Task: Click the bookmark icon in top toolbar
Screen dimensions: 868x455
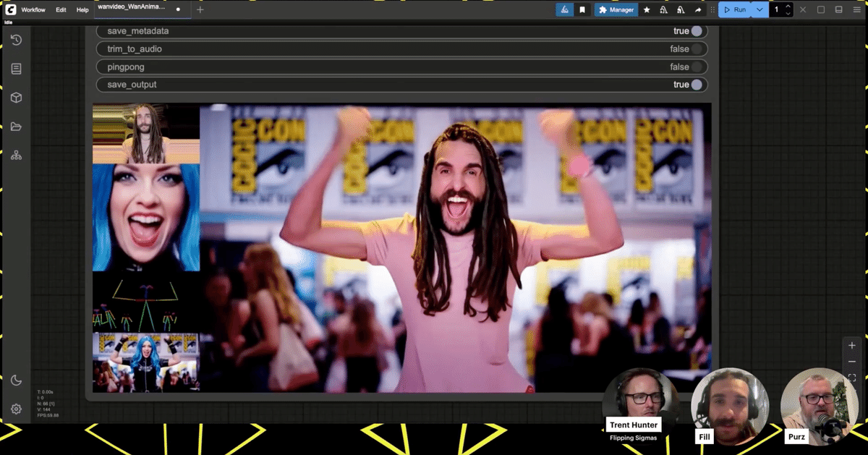Action: (582, 10)
